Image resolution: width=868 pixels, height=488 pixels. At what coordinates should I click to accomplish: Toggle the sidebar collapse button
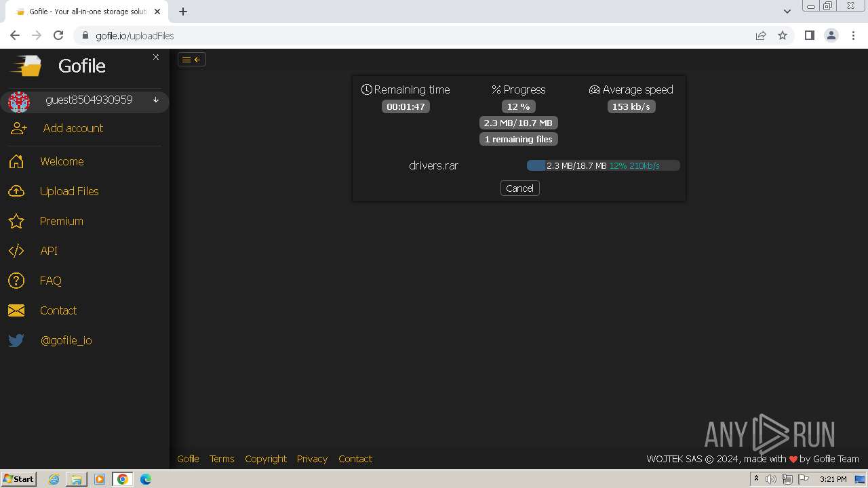192,60
